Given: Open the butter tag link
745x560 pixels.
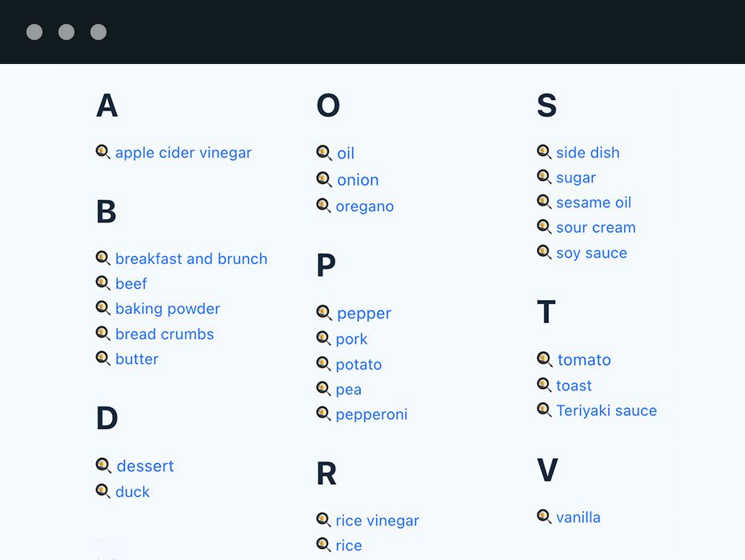Looking at the screenshot, I should click(x=137, y=359).
